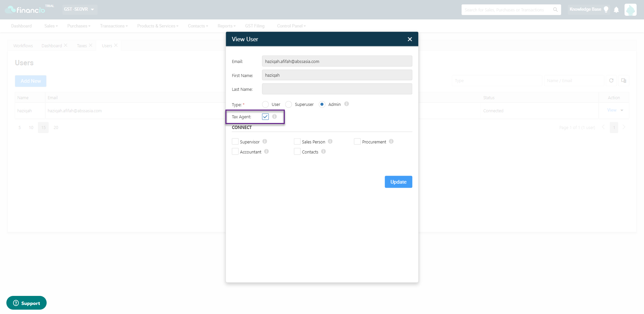Open the GST-SEOVR company dropdown

point(79,9)
